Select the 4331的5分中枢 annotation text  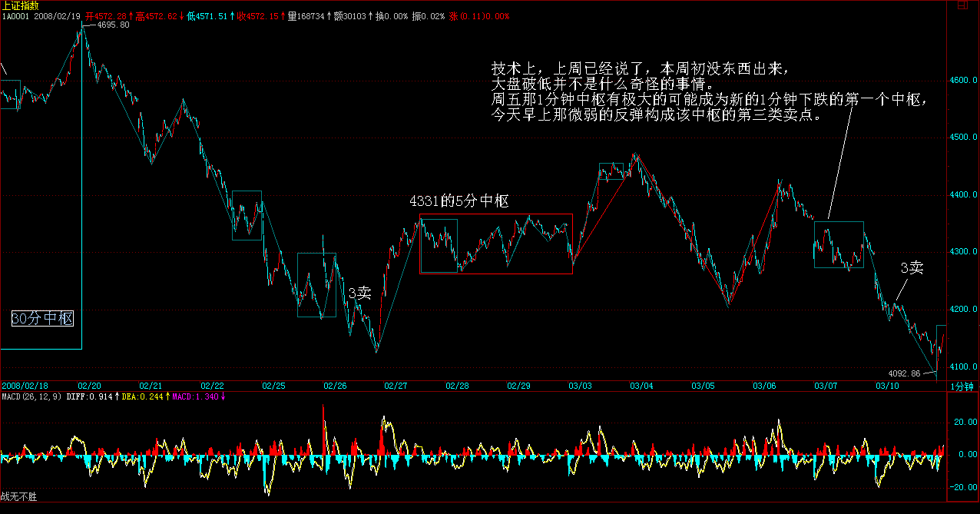[459, 202]
